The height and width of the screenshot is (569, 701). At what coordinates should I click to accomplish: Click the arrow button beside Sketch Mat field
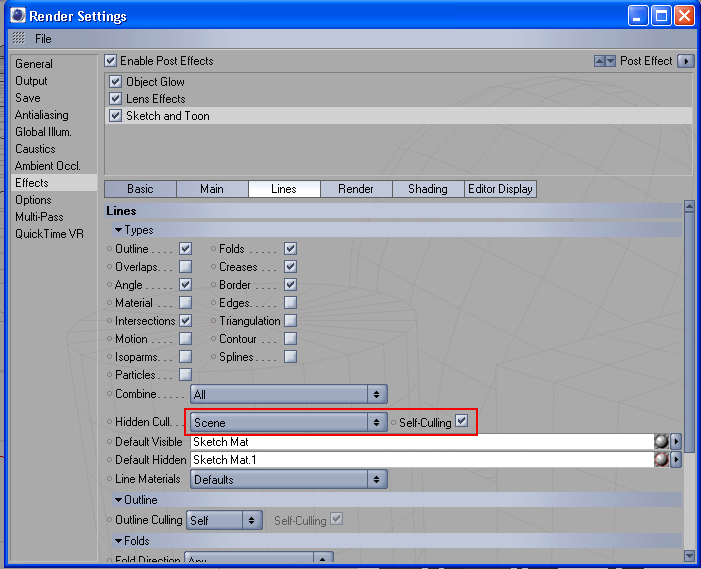pos(676,442)
